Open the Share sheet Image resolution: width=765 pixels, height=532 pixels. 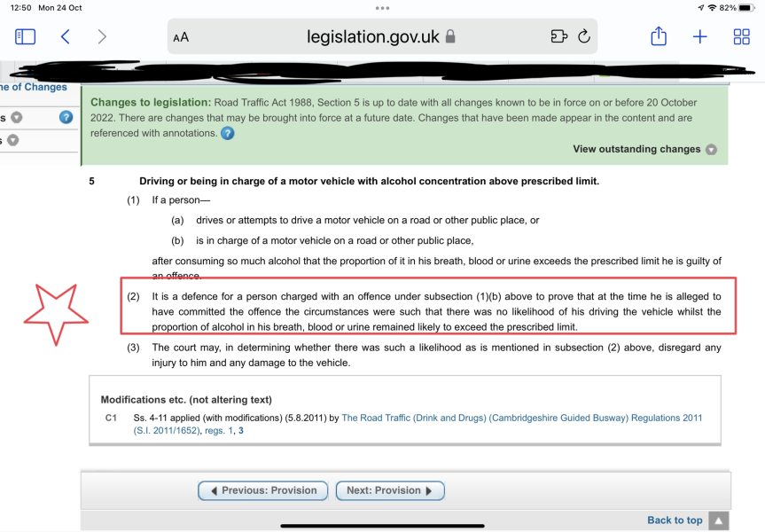point(658,36)
